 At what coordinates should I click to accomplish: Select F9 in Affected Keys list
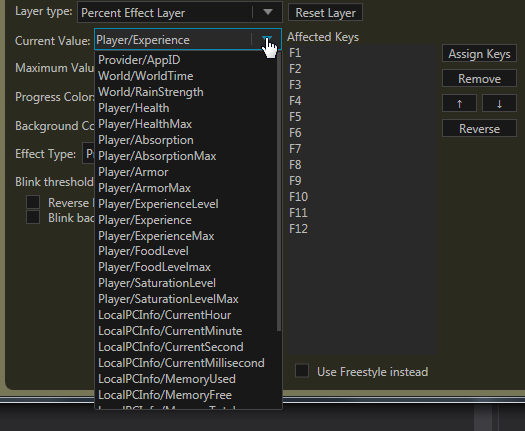[x=362, y=181]
